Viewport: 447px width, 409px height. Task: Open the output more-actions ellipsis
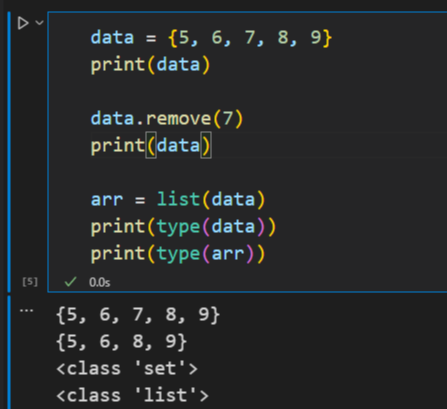tap(26, 311)
